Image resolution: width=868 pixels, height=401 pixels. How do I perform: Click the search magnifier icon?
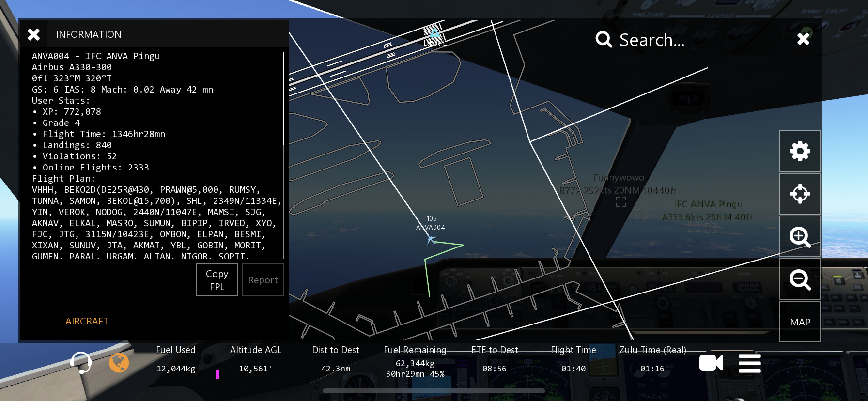604,39
